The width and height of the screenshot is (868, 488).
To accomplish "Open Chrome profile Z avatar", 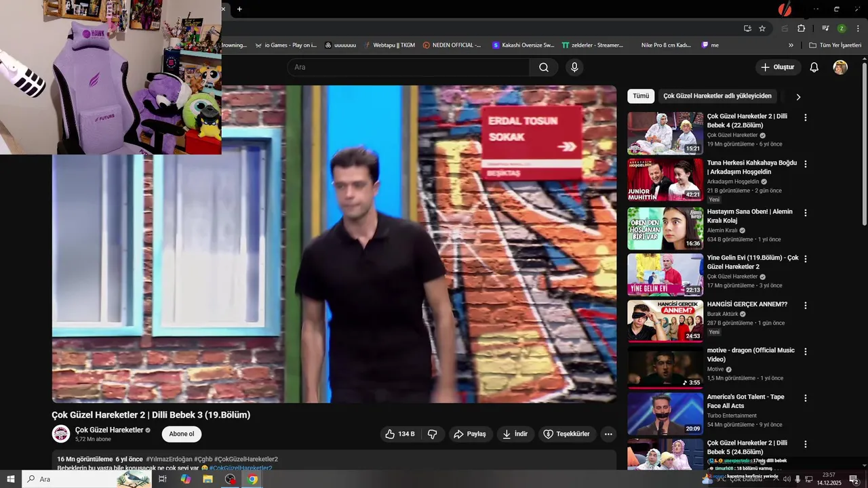I will tap(842, 28).
